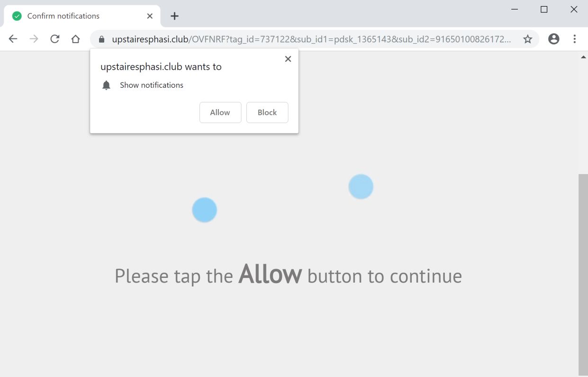Reload the current page
The height and width of the screenshot is (377, 588).
point(55,39)
